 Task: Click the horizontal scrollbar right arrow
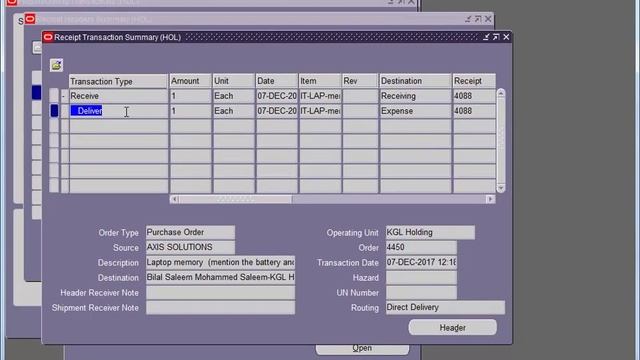[490, 199]
